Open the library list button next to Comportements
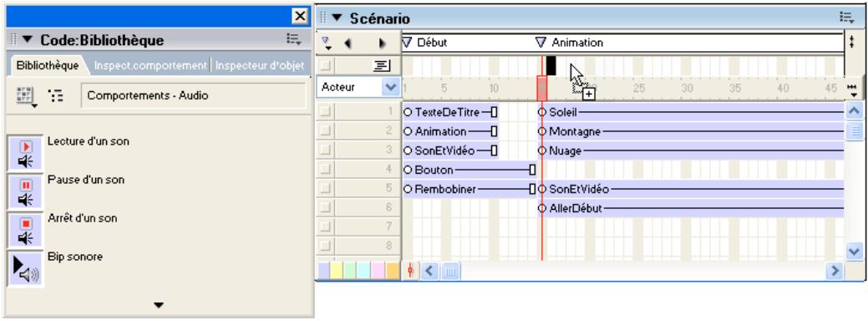 tap(25, 96)
